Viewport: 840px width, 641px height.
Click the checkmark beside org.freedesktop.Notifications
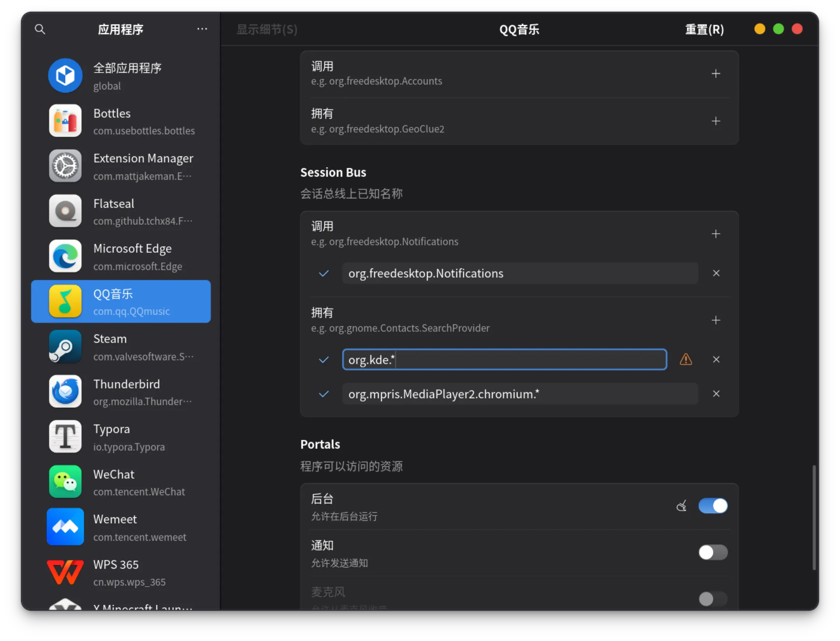tap(324, 273)
